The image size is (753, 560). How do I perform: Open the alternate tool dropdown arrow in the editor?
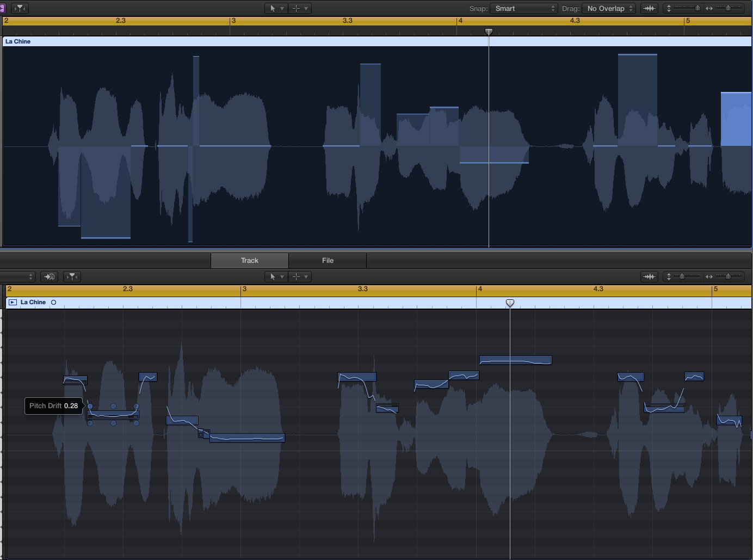[306, 276]
